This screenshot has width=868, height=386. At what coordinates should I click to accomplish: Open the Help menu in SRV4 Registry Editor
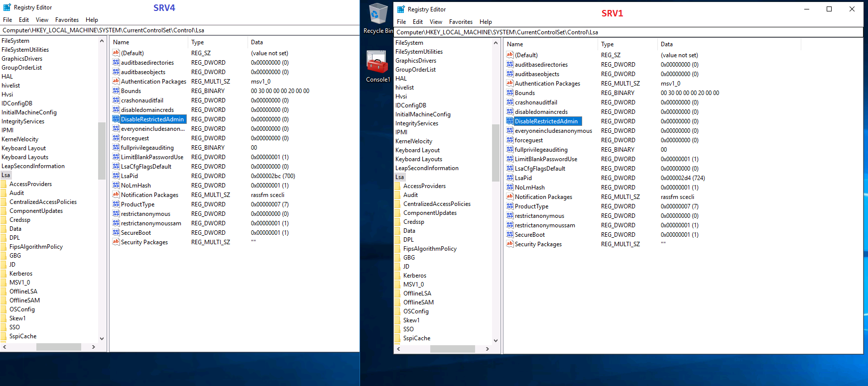click(92, 20)
